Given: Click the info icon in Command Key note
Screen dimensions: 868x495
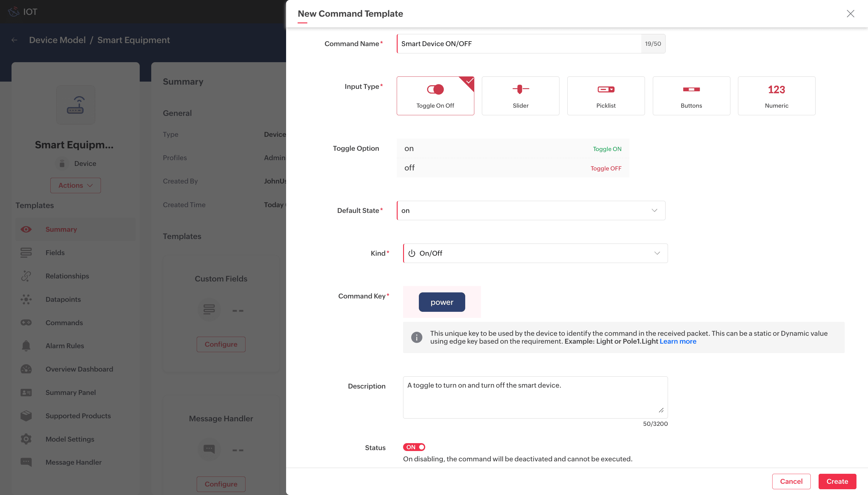Looking at the screenshot, I should (417, 337).
